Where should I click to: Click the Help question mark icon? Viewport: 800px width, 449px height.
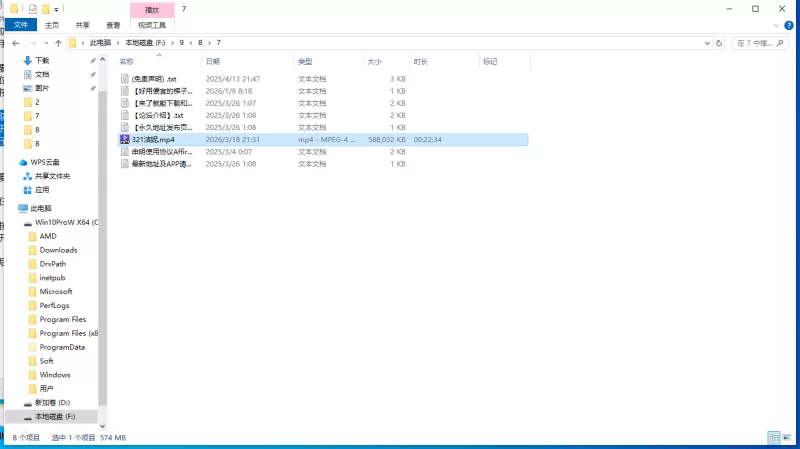[x=790, y=24]
